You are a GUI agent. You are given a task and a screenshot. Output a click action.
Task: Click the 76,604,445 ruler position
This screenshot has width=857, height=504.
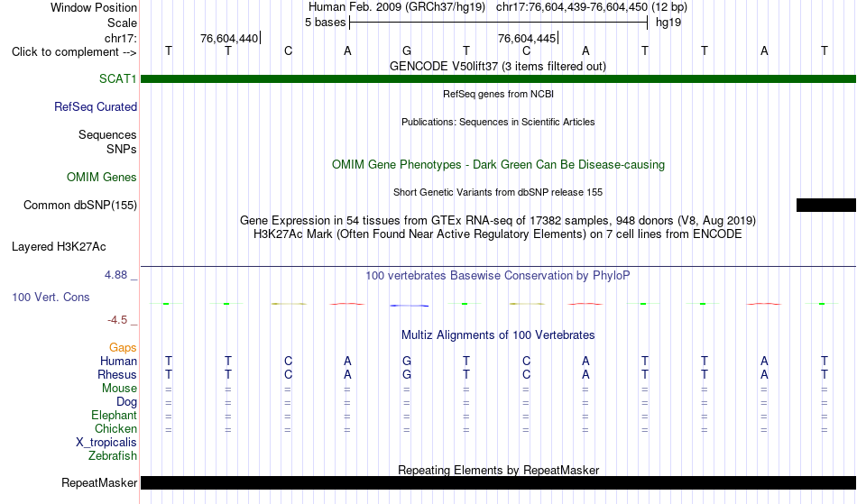pos(526,38)
